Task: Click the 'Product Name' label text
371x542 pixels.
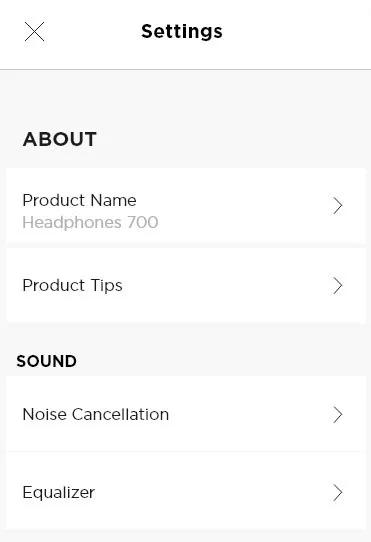Action: [x=80, y=200]
